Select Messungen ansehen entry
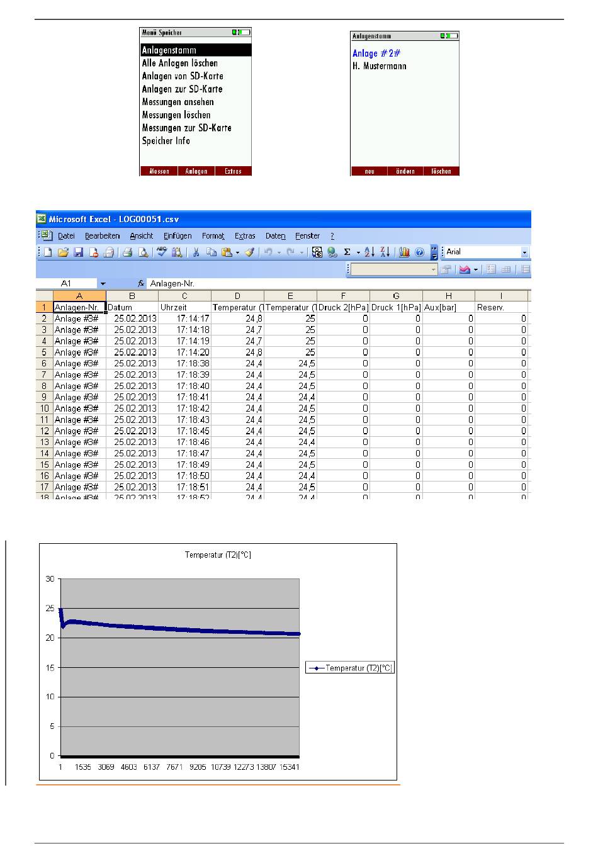The height and width of the screenshot is (868, 598). 178,102
